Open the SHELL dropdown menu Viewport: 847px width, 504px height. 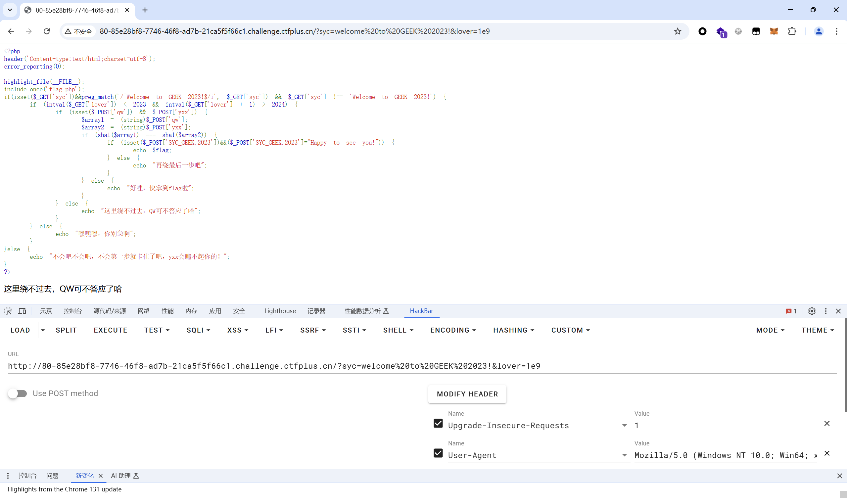point(398,330)
